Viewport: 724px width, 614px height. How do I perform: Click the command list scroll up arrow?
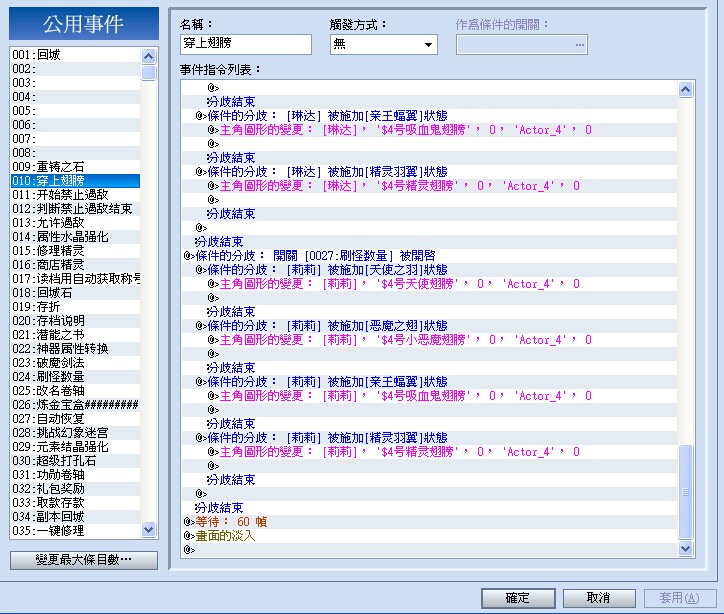click(x=686, y=89)
